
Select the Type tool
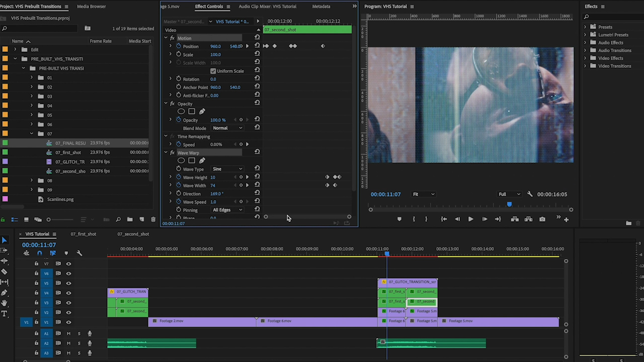pyautogui.click(x=5, y=314)
